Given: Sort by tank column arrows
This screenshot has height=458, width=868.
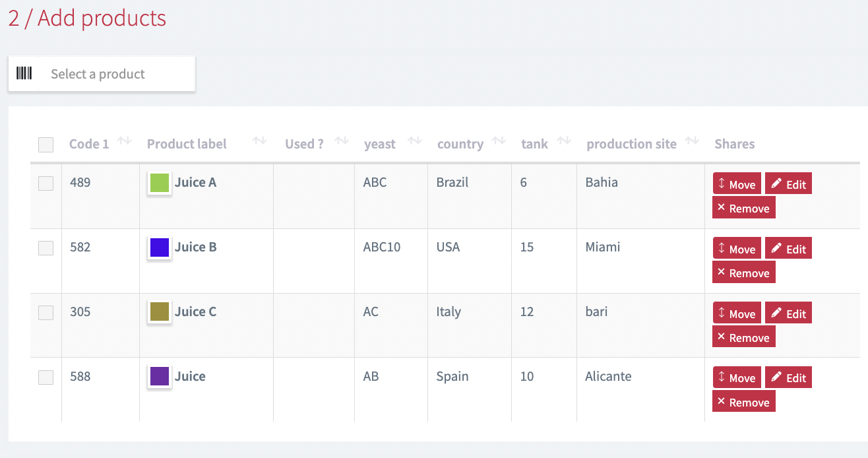Looking at the screenshot, I should coord(564,141).
